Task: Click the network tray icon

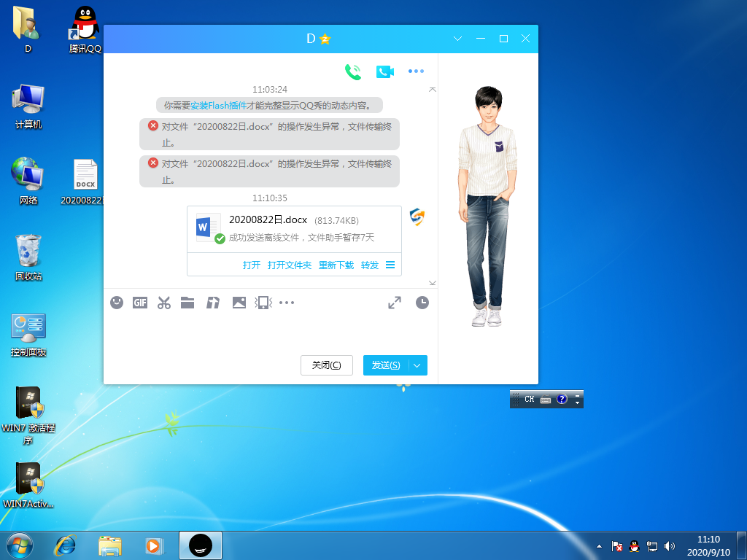Action: (651, 546)
